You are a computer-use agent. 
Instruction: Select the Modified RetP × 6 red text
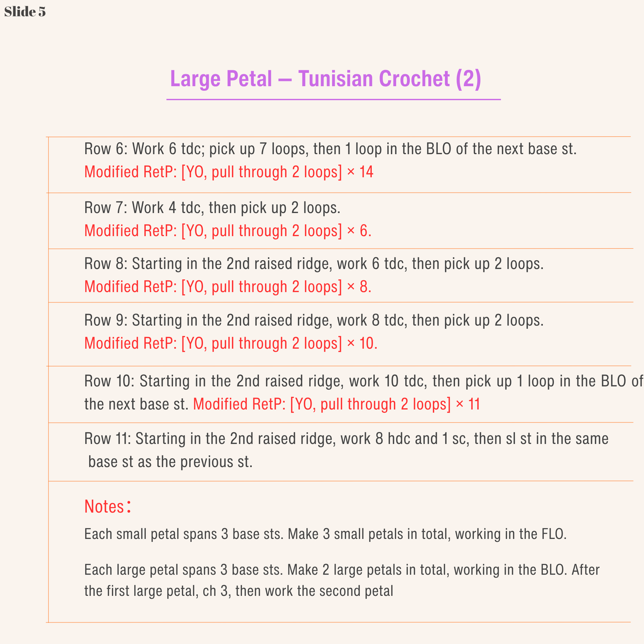228,231
